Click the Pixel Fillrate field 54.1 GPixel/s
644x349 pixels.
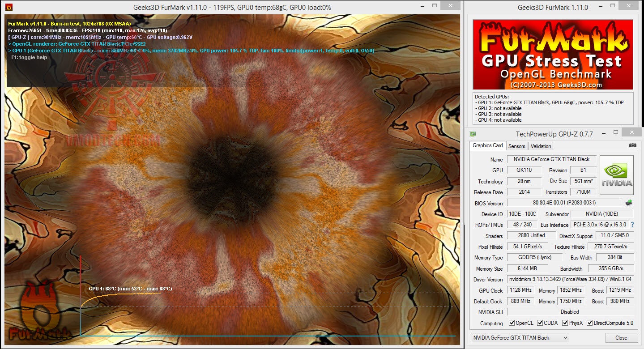[528, 247]
